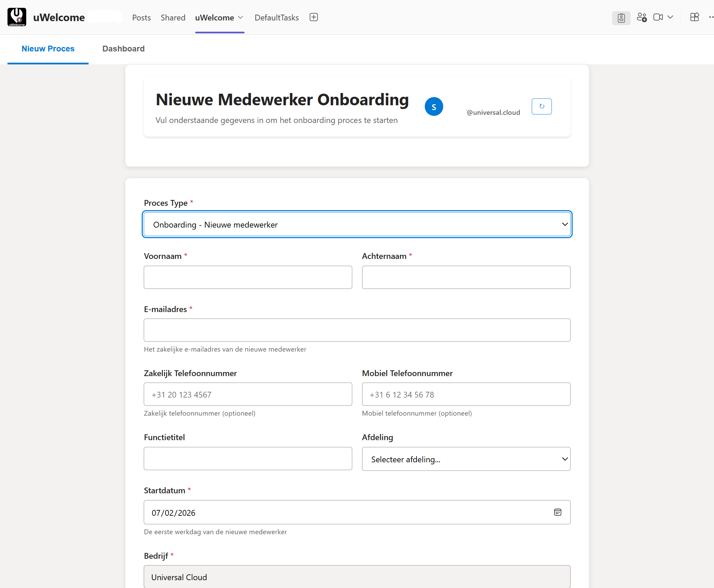
Task: Click the add people icon
Action: coord(642,17)
